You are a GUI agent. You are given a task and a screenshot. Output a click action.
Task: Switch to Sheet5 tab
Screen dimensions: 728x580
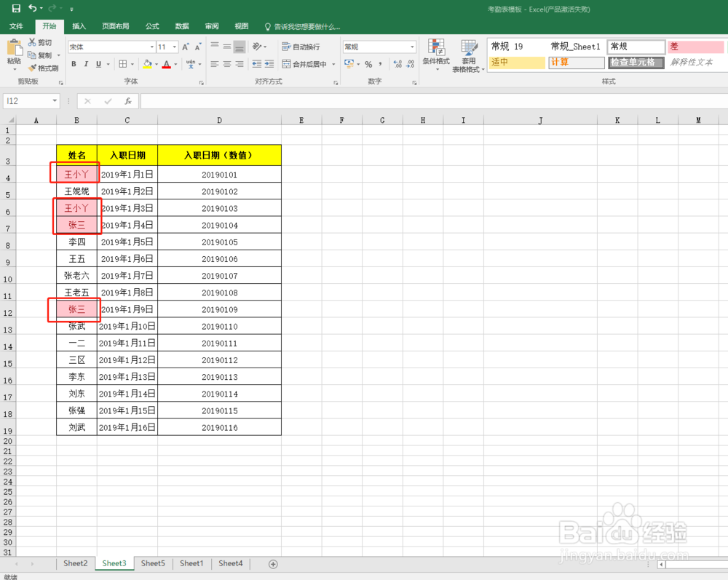click(153, 563)
